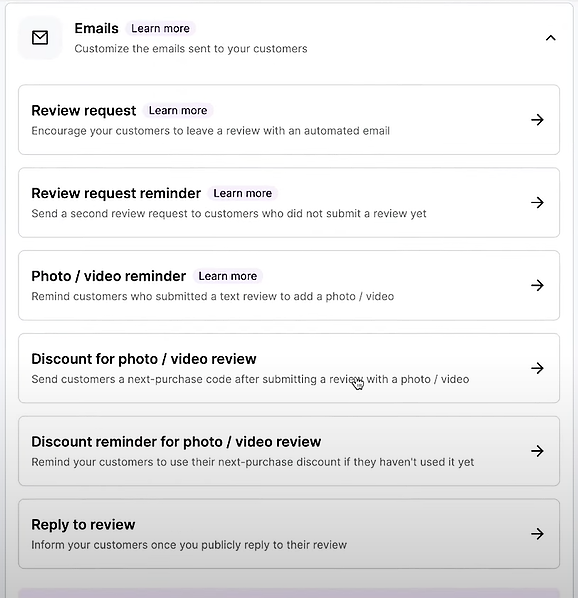Click 'Customize the emails sent to your customers' text
The image size is (578, 598).
pos(191,49)
